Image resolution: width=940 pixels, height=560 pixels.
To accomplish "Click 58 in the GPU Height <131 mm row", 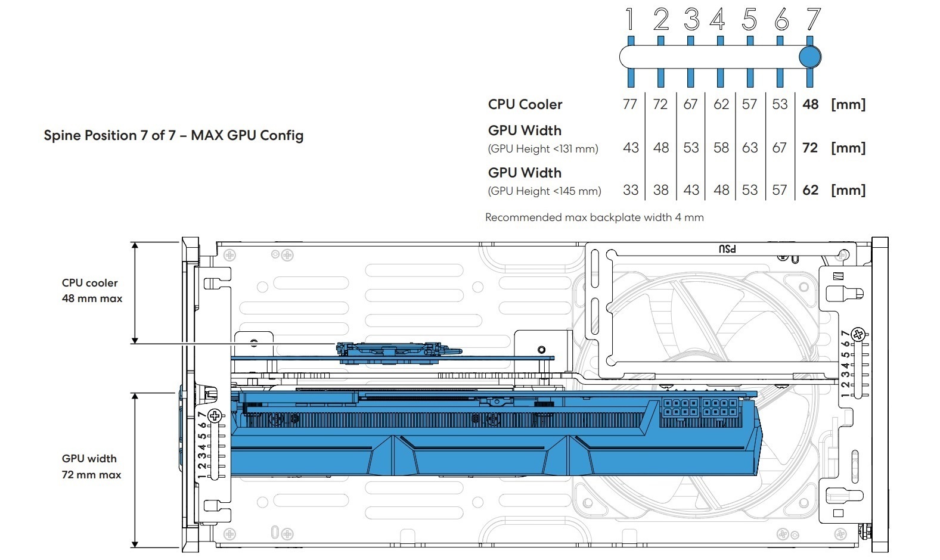I will click(721, 148).
